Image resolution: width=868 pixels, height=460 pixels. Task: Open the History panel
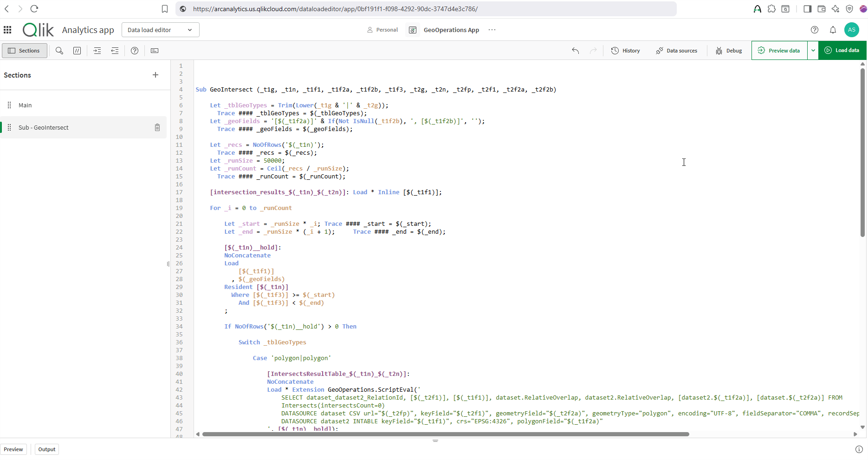[x=625, y=51]
